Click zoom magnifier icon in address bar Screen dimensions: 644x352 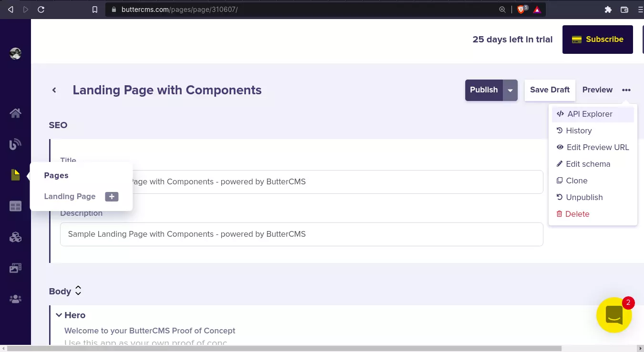(502, 10)
